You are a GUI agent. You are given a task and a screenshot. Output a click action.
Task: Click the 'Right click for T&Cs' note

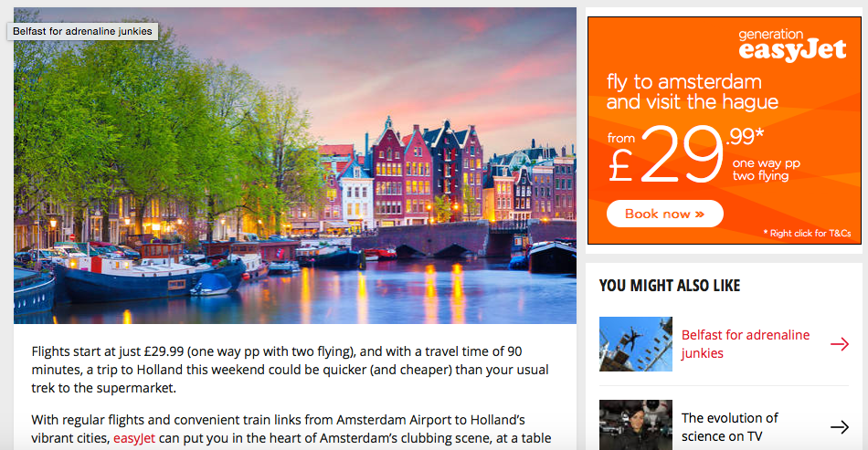(807, 234)
